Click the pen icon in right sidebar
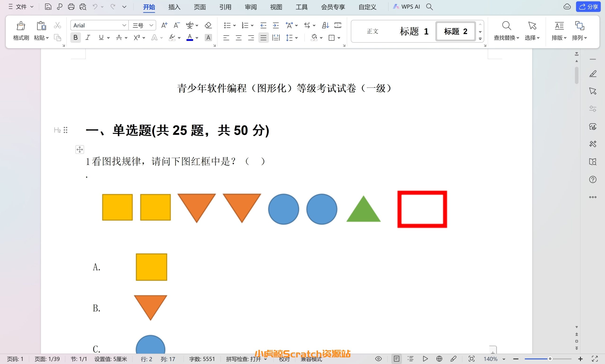 tap(593, 74)
